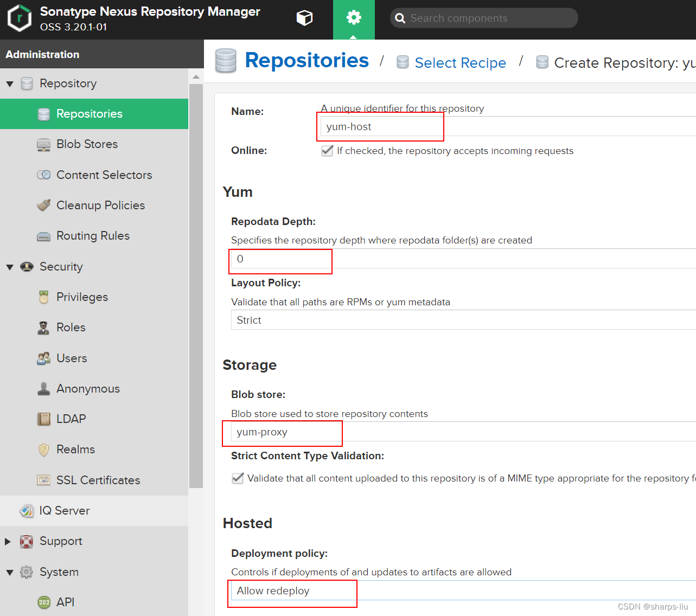Open Privileges menu item
This screenshot has width=696, height=616.
(x=94, y=297)
